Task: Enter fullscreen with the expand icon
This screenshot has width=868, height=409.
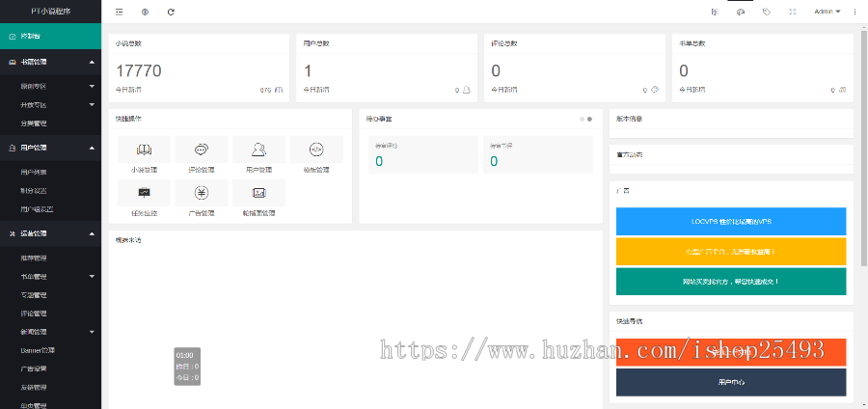Action: pos(792,12)
